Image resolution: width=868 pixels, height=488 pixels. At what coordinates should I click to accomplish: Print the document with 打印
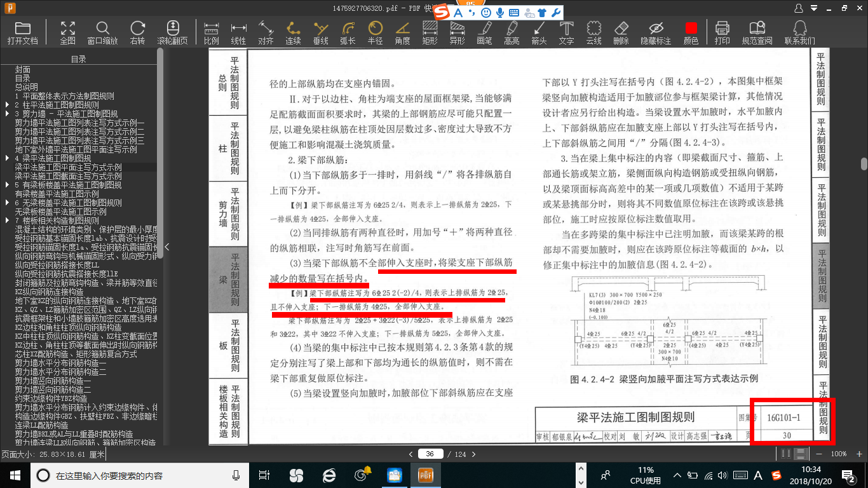tap(722, 32)
